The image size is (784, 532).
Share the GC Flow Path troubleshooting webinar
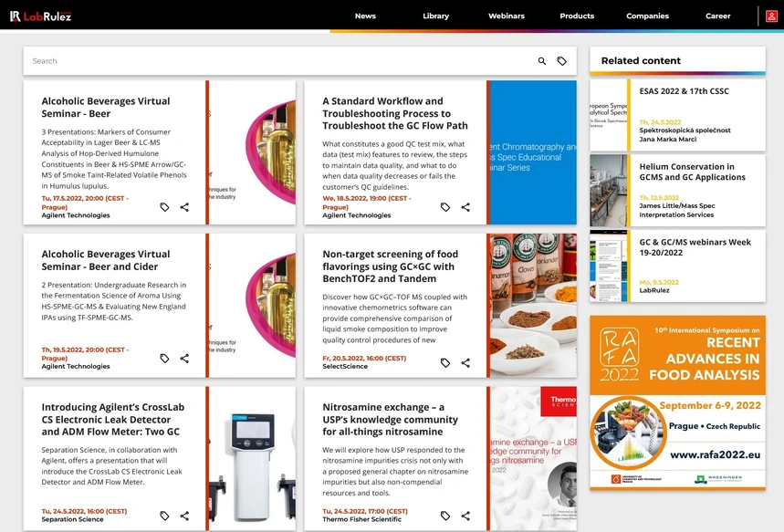point(465,207)
